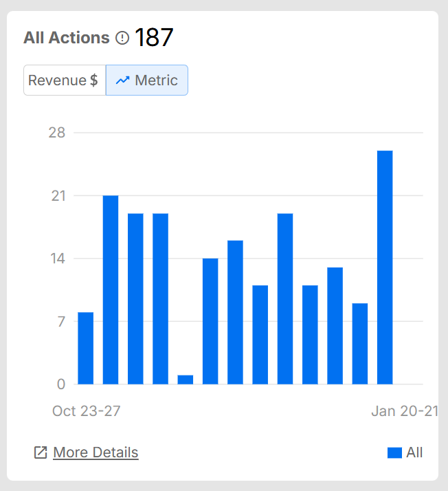The height and width of the screenshot is (491, 448).
Task: Click the tallest bar for Jan 20-21
Action: [x=385, y=268]
